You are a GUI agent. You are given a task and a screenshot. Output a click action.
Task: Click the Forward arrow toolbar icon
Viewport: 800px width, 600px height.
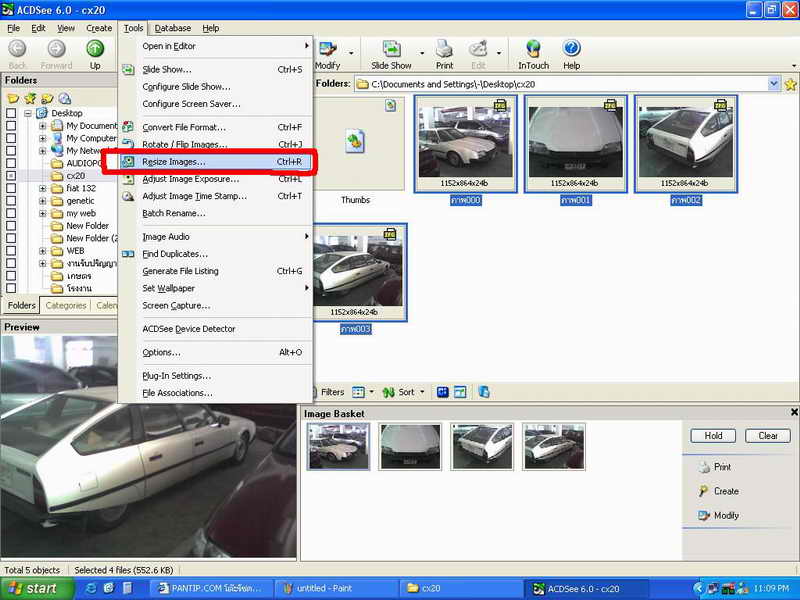56,49
